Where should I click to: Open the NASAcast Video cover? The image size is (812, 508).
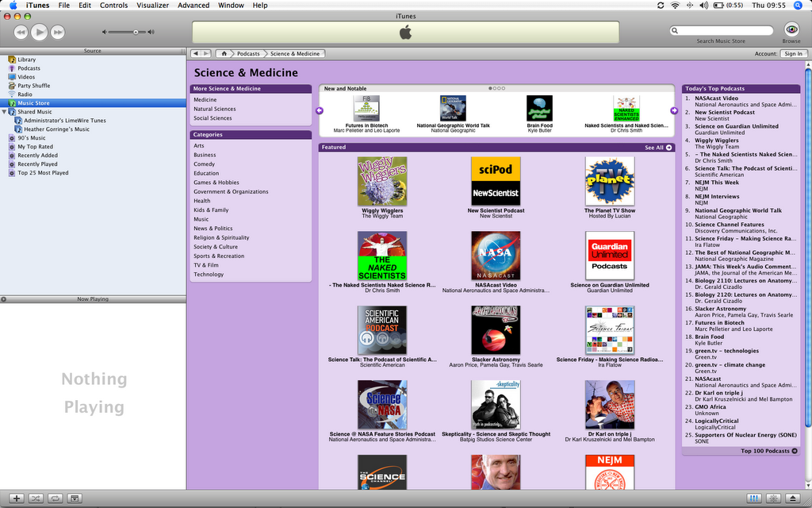click(x=496, y=256)
